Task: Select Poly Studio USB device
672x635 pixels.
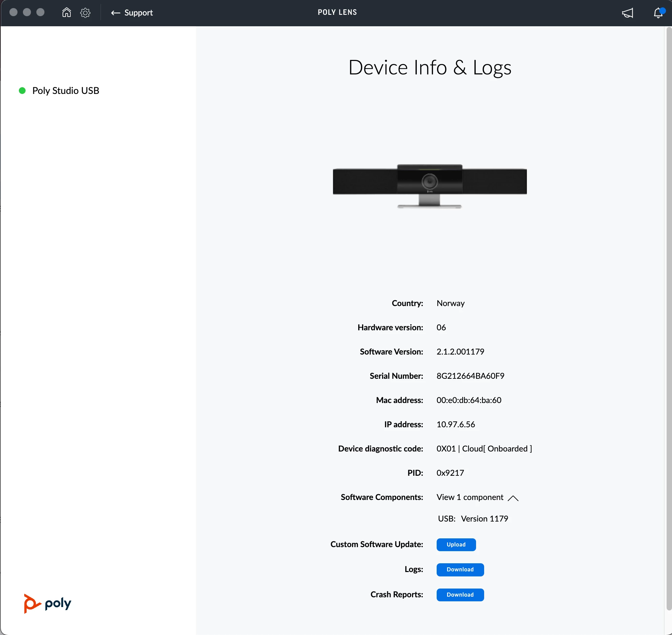Action: pyautogui.click(x=66, y=91)
